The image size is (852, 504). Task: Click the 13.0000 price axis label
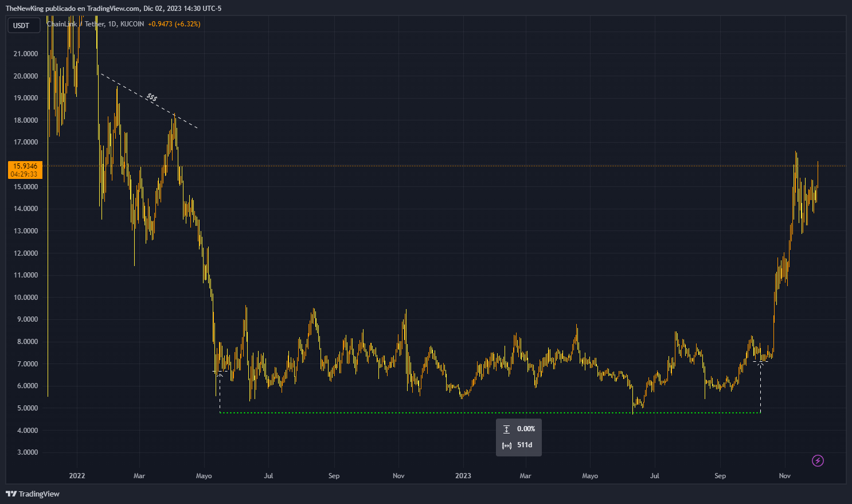25,231
